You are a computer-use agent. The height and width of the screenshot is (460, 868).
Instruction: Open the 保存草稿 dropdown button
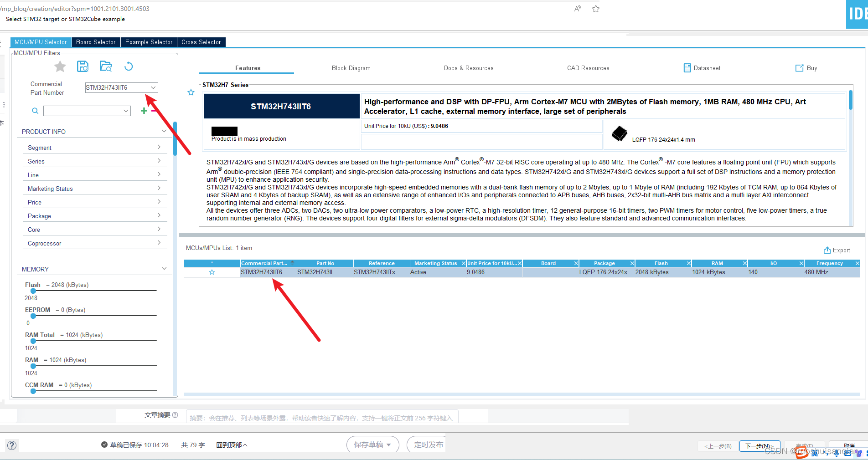[373, 445]
